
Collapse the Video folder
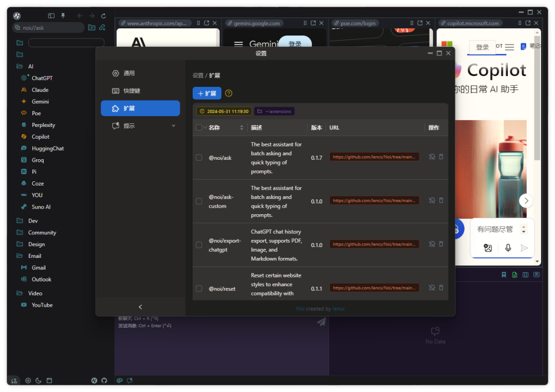tap(20, 293)
